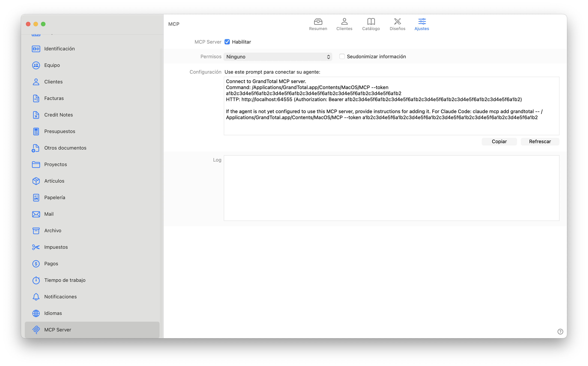Screen dimensions: 588x366
Task: Enable Seudonimizar información checkbox
Action: [x=342, y=56]
